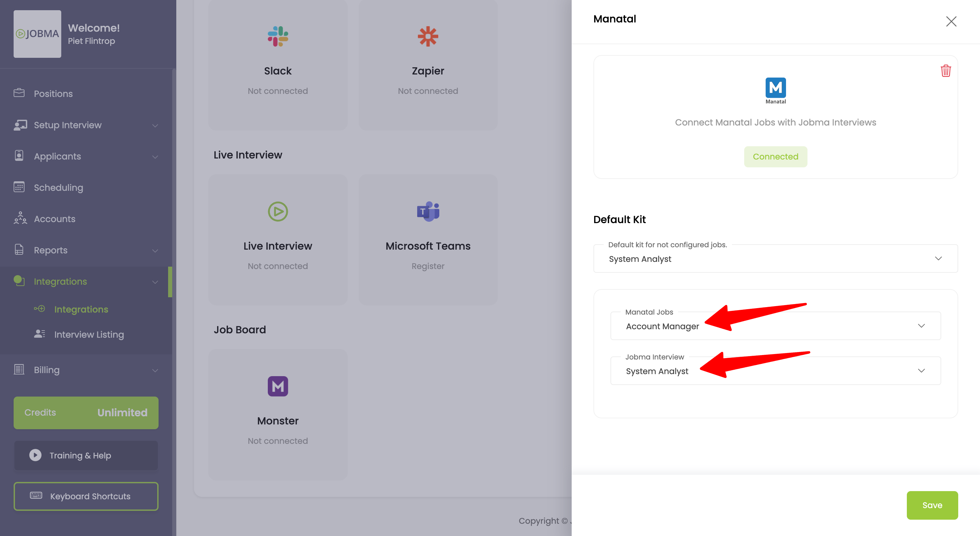Expand the Applicants menu chevron
980x536 pixels.
click(155, 157)
